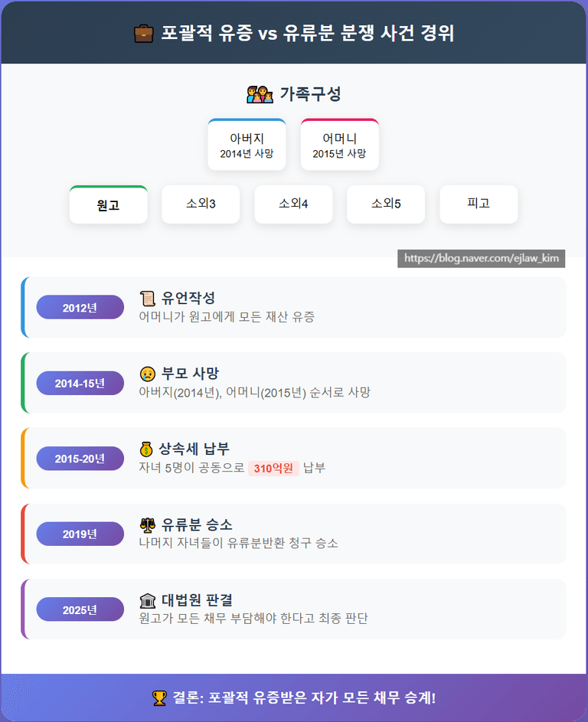Screen dimensions: 588x722
Task: Click the scales icon next to 유류분 승소
Action: point(148,524)
